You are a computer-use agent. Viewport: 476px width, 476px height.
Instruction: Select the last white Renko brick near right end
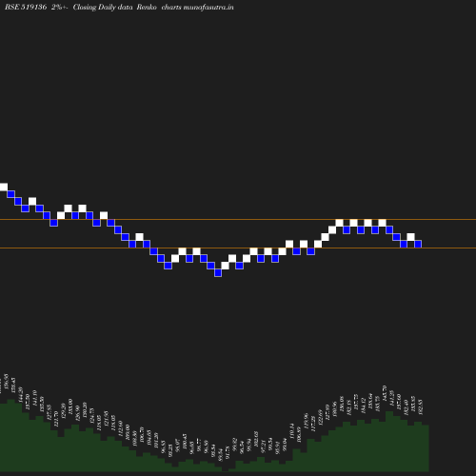(410, 237)
